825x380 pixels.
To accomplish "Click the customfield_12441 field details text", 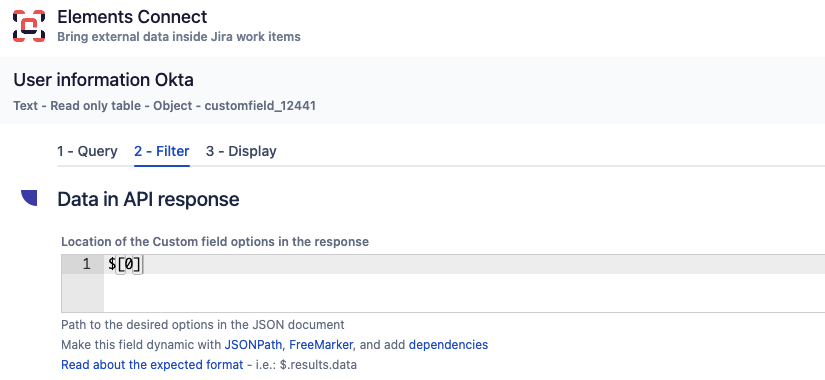I will 164,106.
